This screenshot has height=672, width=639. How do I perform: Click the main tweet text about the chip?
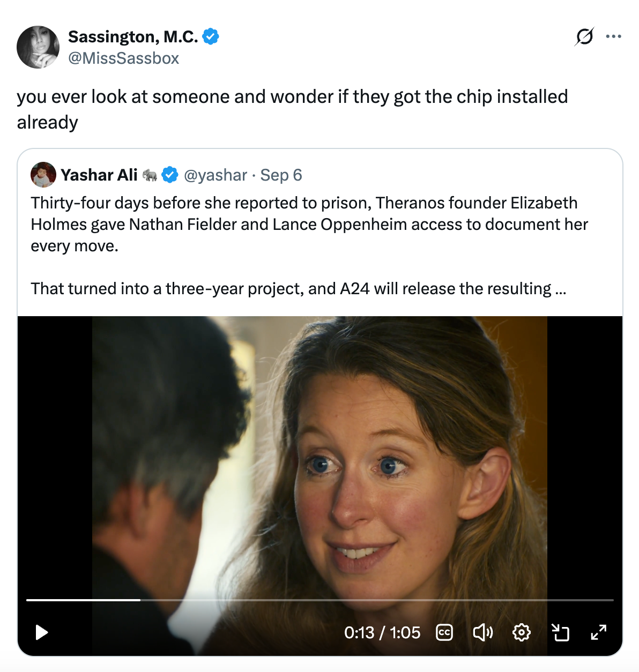pos(292,109)
